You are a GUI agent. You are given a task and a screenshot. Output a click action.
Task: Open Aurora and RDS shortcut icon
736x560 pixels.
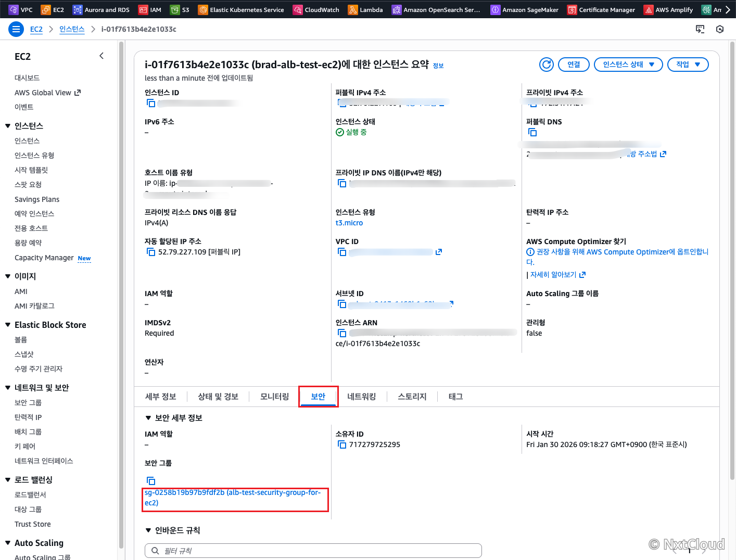pyautogui.click(x=78, y=10)
